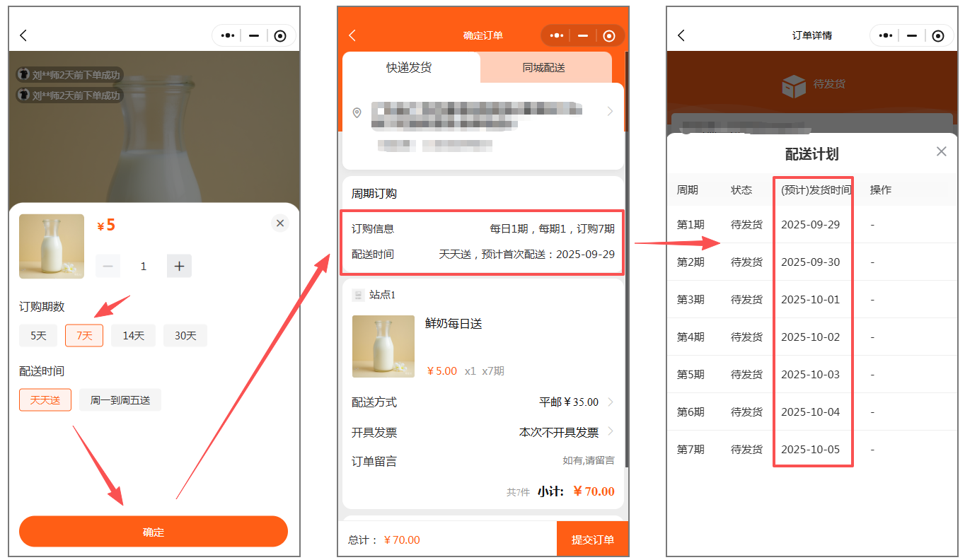Select 第3期 row in delivery plan

(x=812, y=300)
